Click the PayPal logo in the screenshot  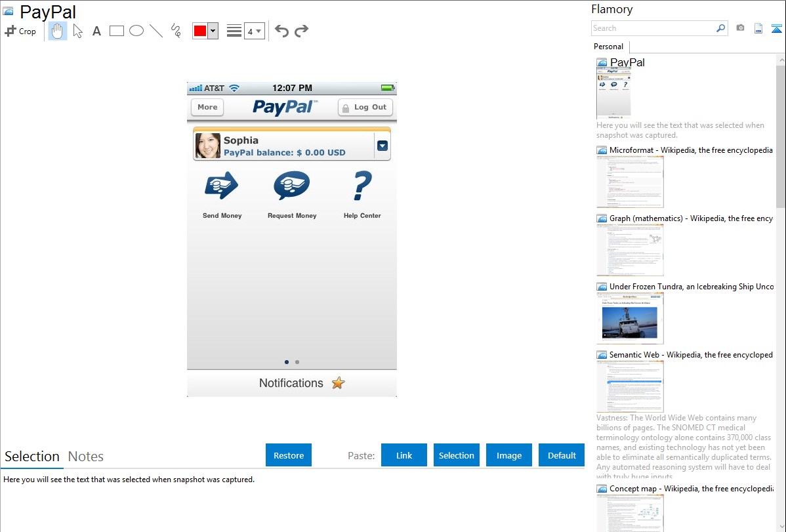(x=284, y=107)
